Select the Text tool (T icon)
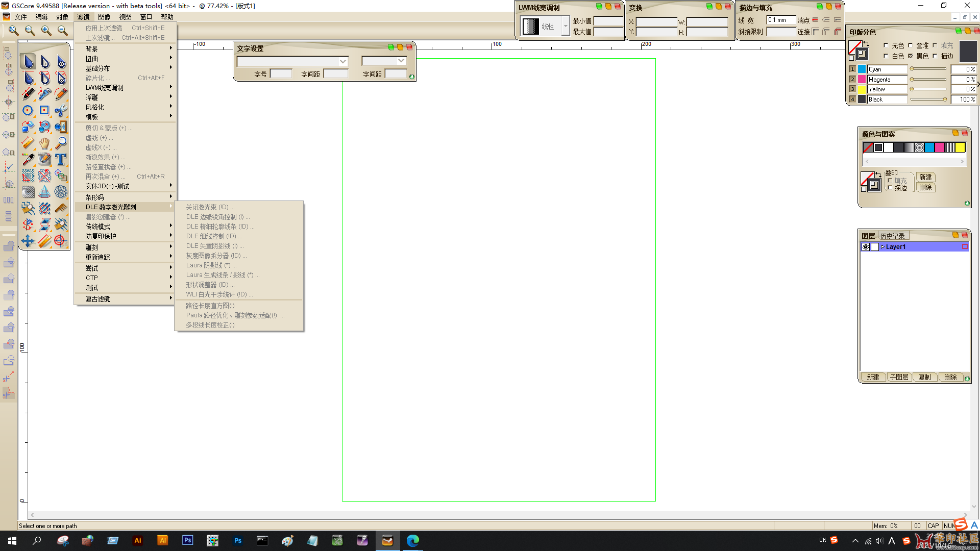The image size is (980, 551). coord(61,160)
